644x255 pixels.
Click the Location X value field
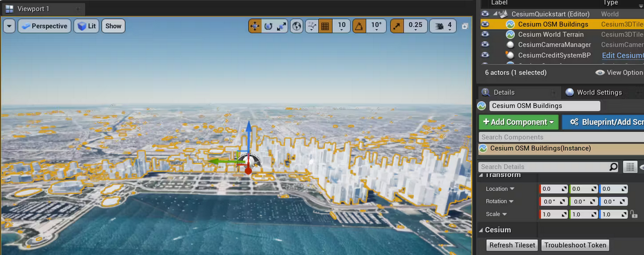click(554, 189)
